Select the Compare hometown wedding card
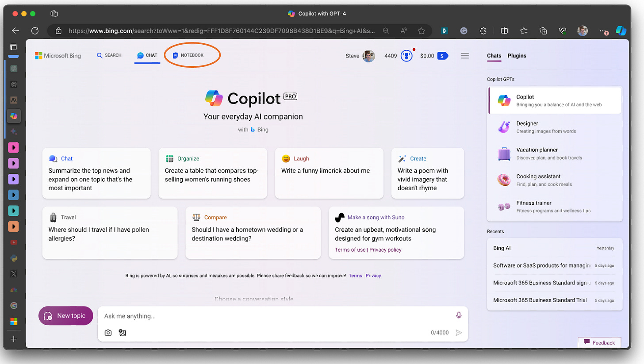This screenshot has width=644, height=364. click(253, 233)
